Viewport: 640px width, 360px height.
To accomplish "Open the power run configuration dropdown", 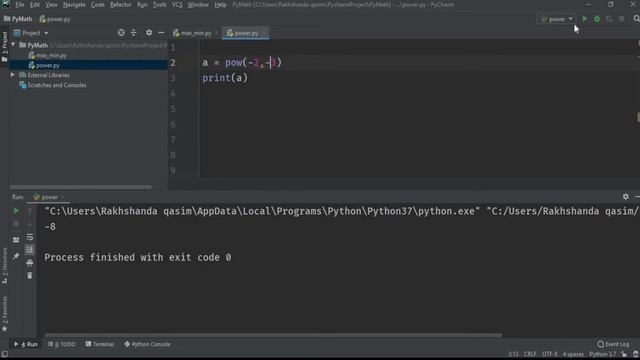I will [x=556, y=19].
